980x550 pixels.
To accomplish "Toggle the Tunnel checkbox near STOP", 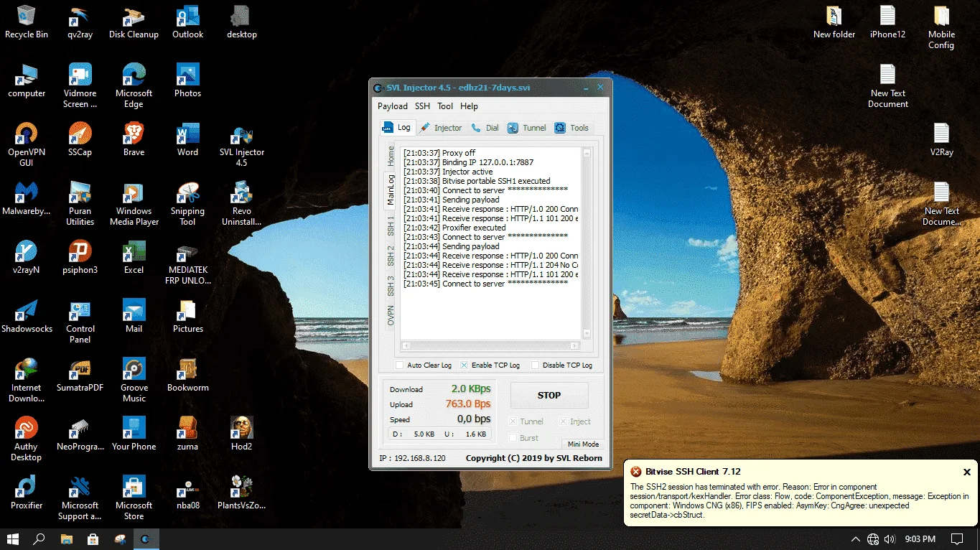I will pyautogui.click(x=513, y=421).
